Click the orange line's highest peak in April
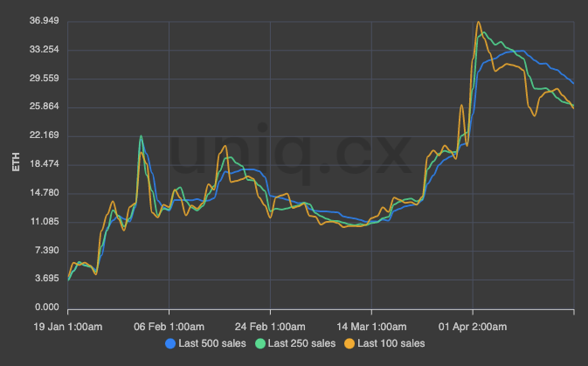 point(478,22)
